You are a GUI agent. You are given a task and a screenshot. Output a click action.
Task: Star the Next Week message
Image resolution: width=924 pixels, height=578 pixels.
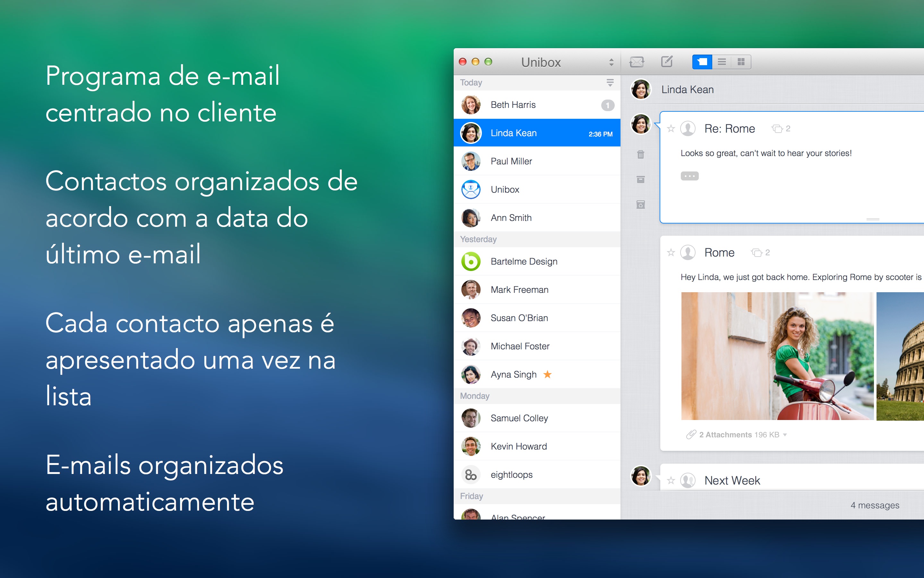[671, 480]
